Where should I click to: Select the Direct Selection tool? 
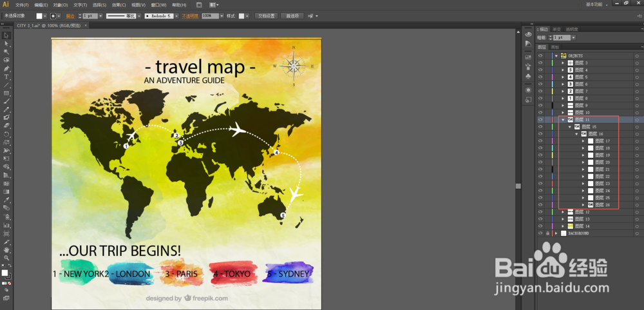point(6,44)
